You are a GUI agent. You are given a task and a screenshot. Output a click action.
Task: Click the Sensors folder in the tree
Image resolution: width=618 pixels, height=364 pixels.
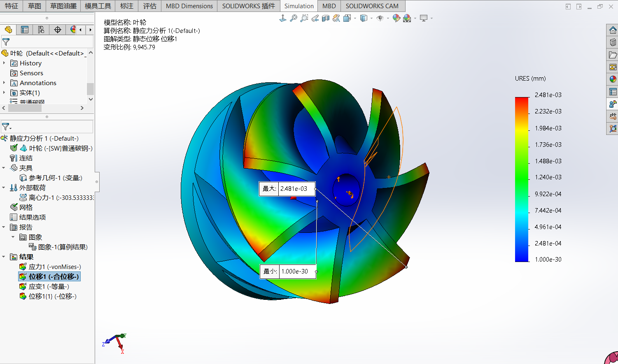[27, 73]
